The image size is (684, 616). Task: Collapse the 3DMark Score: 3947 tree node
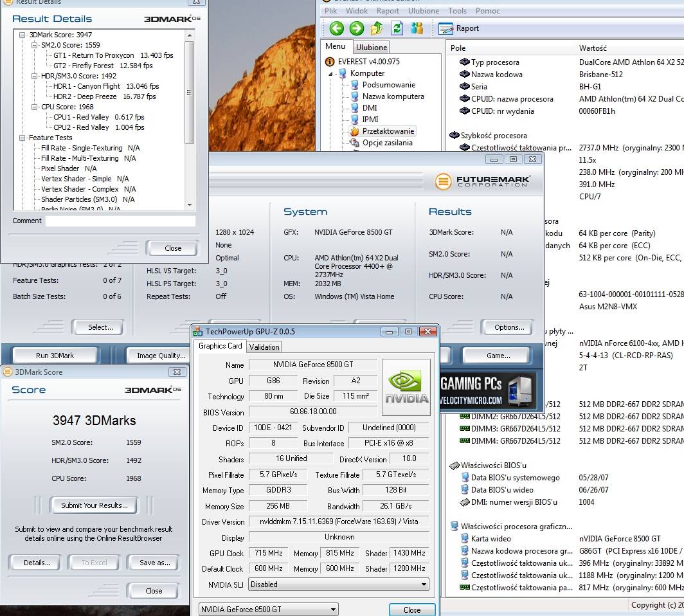[x=22, y=35]
